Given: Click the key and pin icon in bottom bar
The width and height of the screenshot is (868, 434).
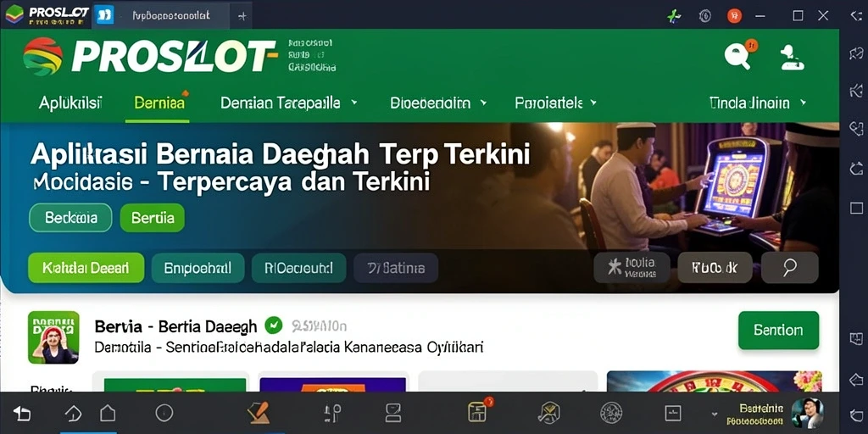Looking at the screenshot, I should click(332, 413).
